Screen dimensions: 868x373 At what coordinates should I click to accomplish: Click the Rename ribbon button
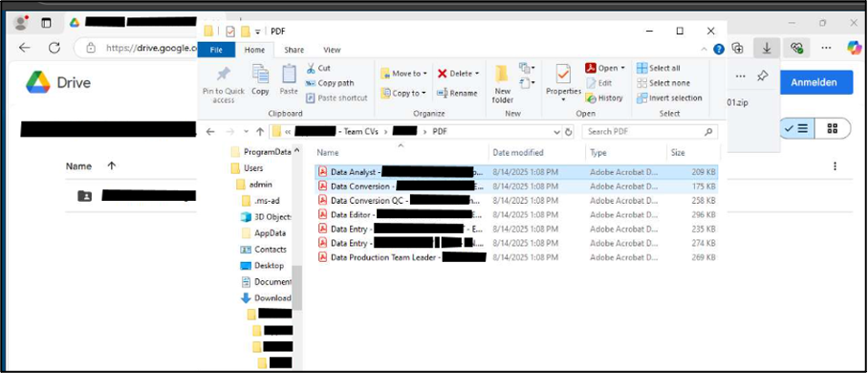pyautogui.click(x=457, y=93)
